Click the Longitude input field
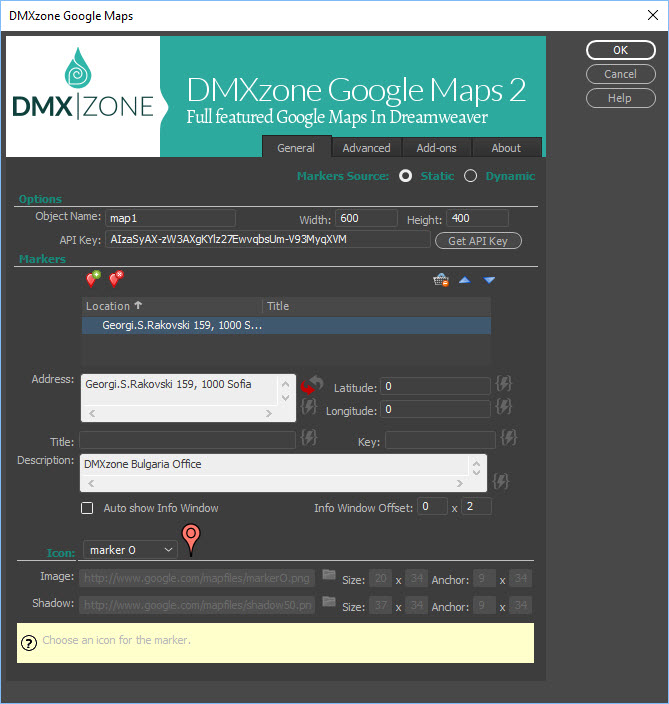This screenshot has width=669, height=704. [435, 409]
